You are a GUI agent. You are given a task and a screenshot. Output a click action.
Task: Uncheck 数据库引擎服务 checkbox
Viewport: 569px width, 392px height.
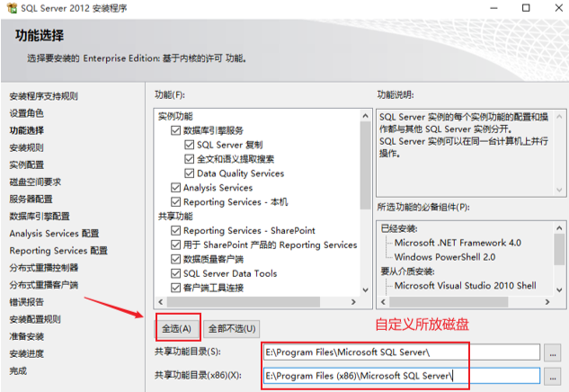pos(175,130)
